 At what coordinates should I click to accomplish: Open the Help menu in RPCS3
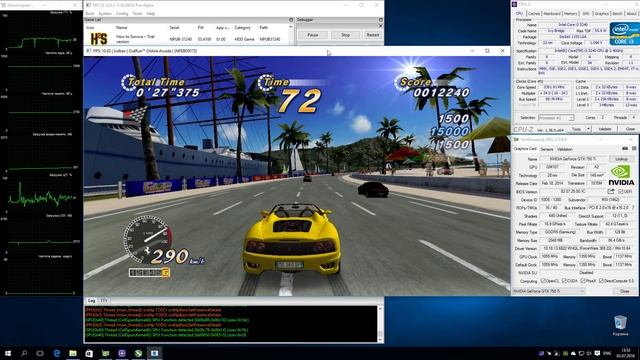pos(151,13)
